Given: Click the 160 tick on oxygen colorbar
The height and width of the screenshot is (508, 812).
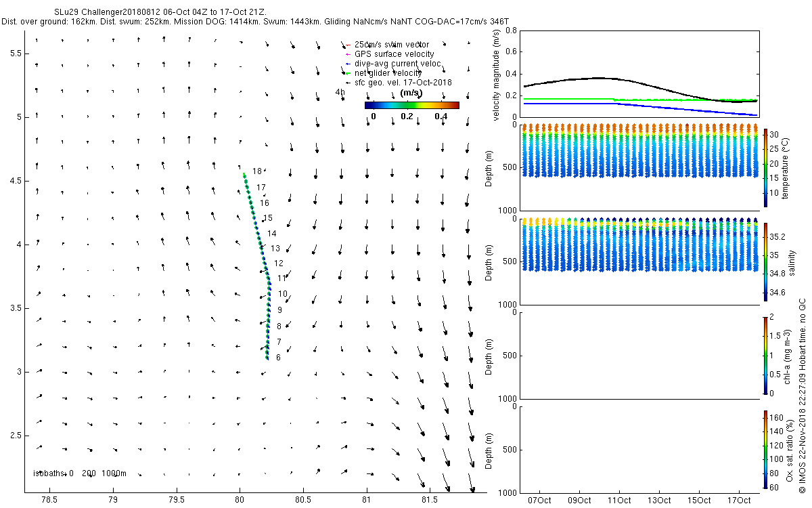Looking at the screenshot, I should (777, 417).
